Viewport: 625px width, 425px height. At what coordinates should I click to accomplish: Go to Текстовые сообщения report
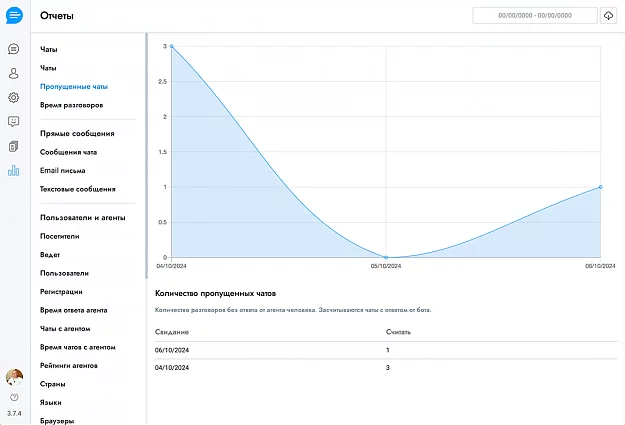point(77,189)
